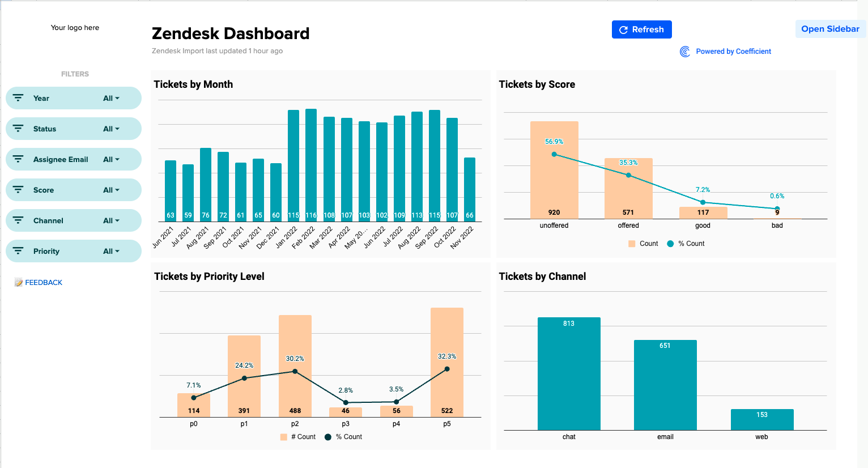868x468 pixels.
Task: Click the FILTERS section label
Action: click(x=75, y=74)
